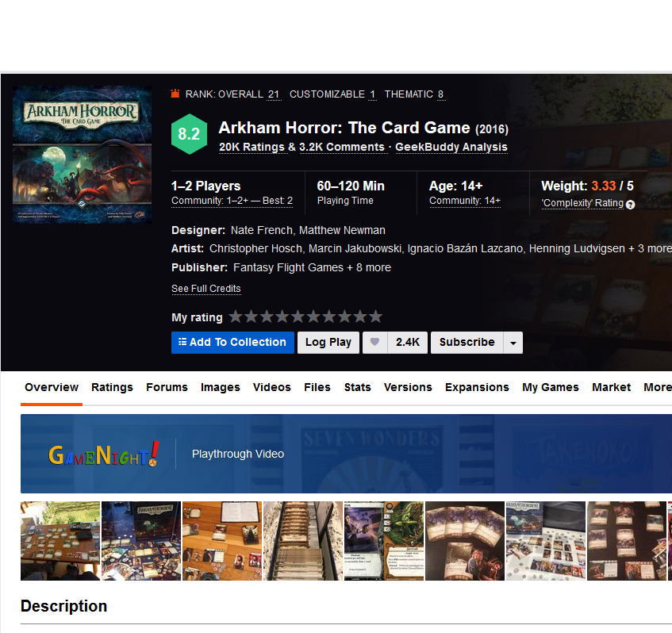
Task: Click the Overall rank 21 link
Action: [274, 94]
